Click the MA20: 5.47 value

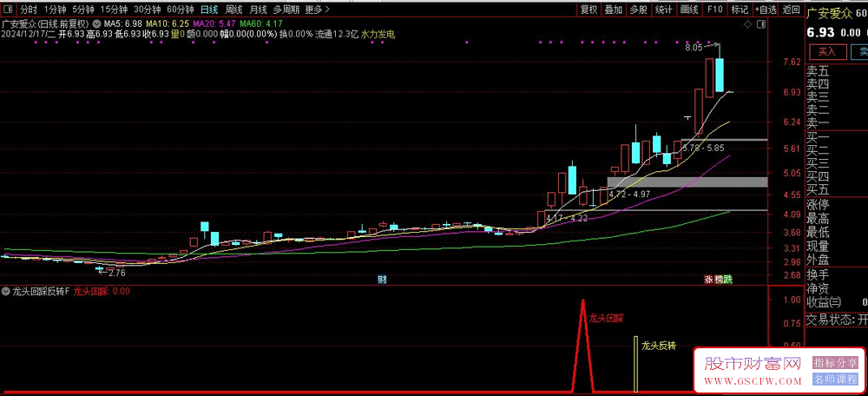214,23
